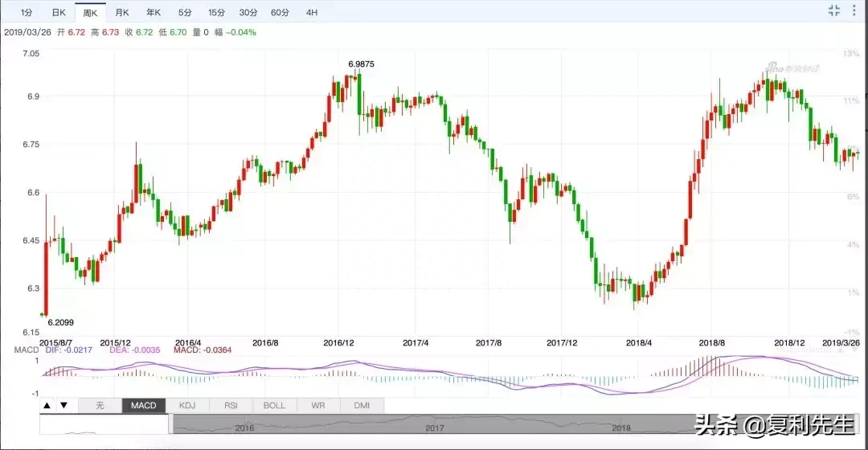The width and height of the screenshot is (868, 450).
Task: Select the 周K weekly candlestick tab
Action: (89, 13)
